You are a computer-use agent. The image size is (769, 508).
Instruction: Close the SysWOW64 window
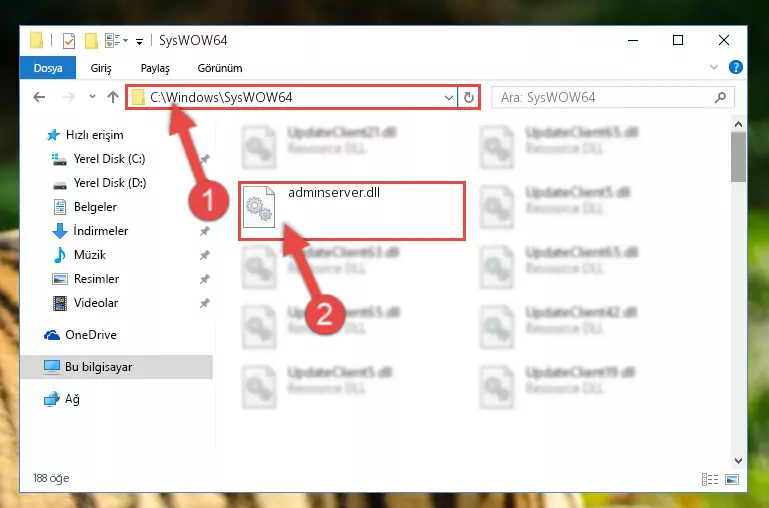click(723, 40)
